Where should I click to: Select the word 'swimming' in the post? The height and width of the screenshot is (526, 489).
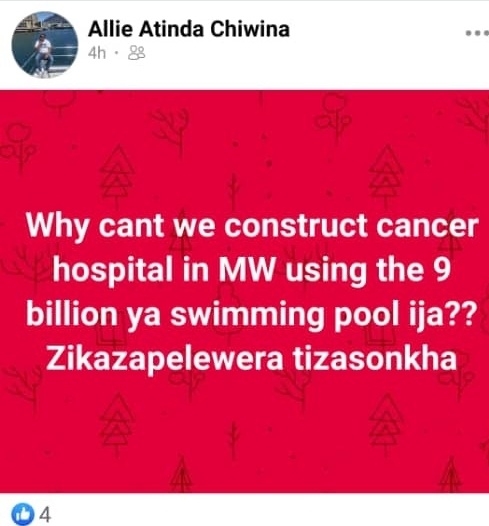point(246,316)
